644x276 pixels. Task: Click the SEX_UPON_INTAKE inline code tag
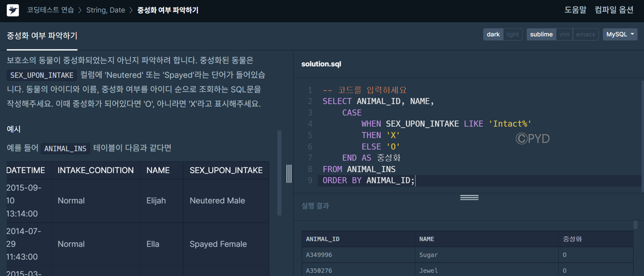coord(42,75)
